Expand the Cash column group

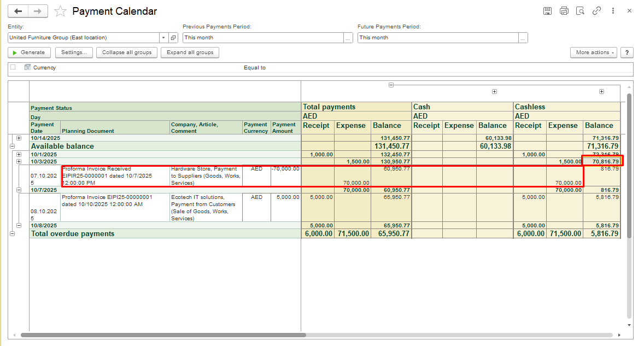[x=494, y=92]
